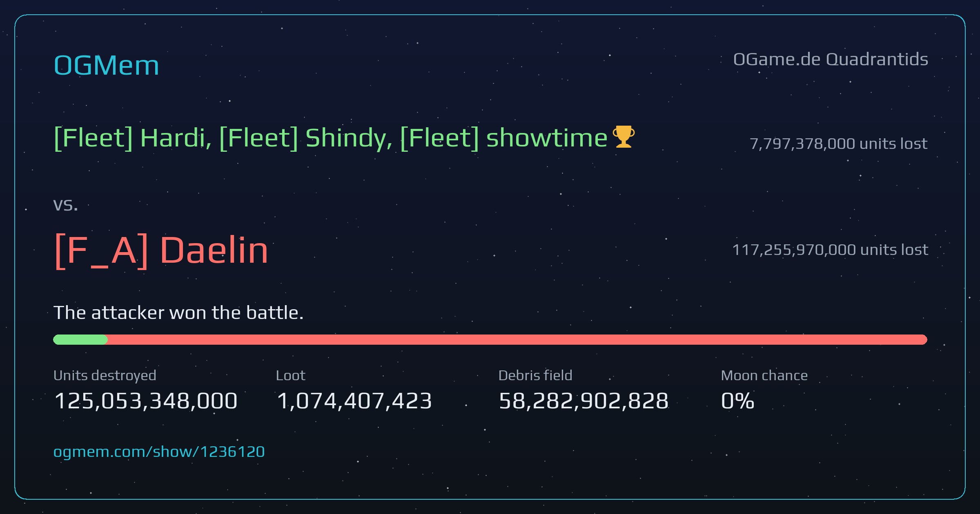980x514 pixels.
Task: Click the green portion of loss bar
Action: pyautogui.click(x=80, y=339)
